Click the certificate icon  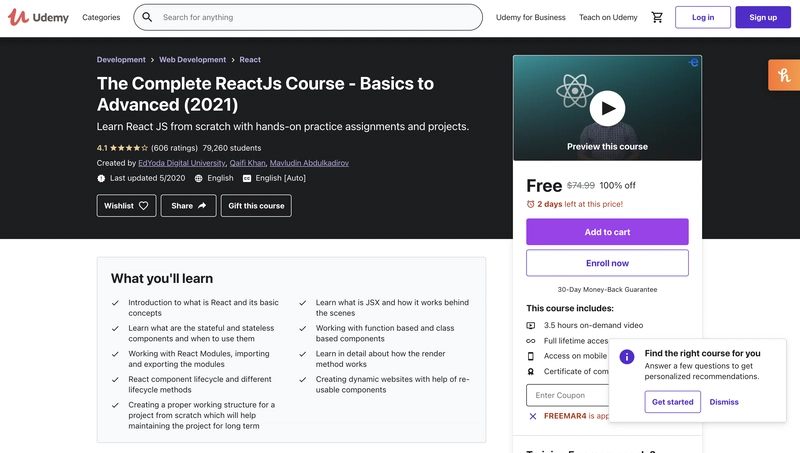pos(531,371)
